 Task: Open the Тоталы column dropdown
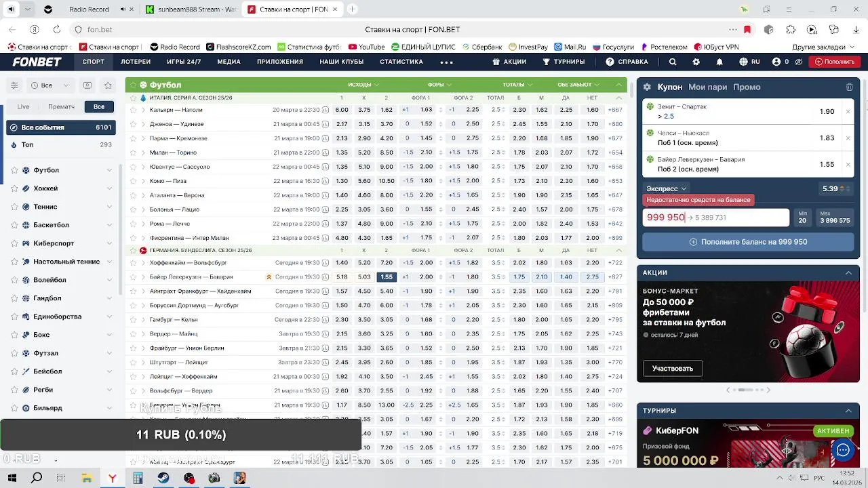517,85
